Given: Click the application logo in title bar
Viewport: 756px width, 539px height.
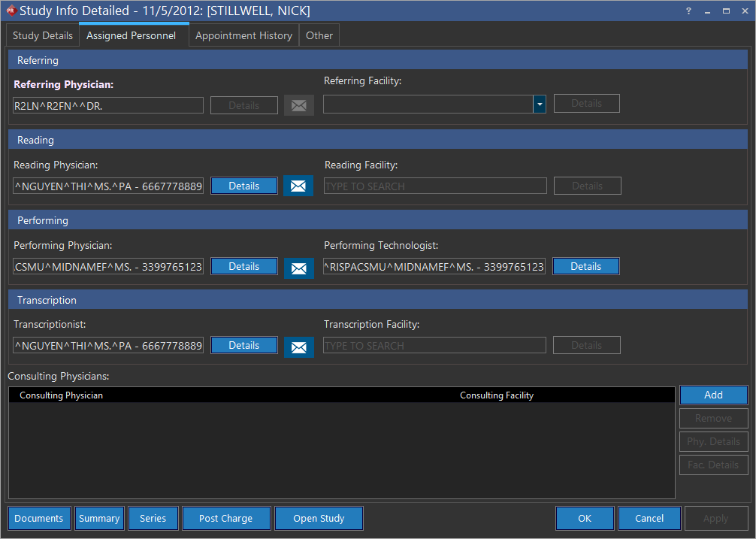Looking at the screenshot, I should click(11, 11).
